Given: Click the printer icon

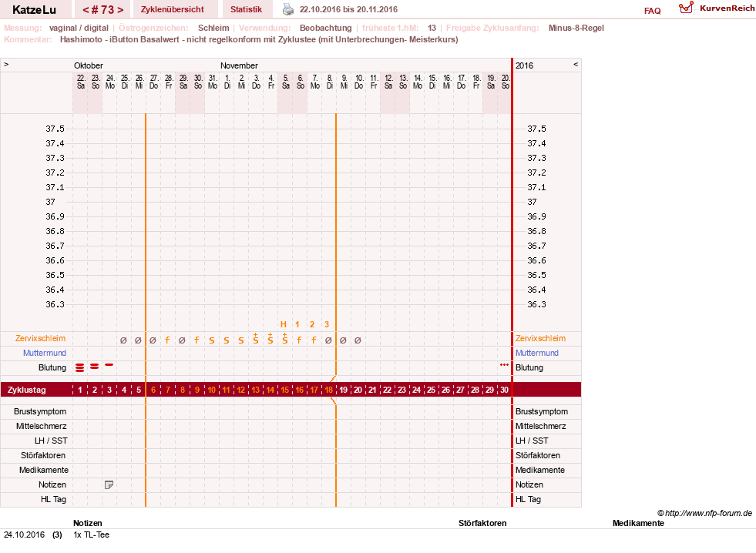Looking at the screenshot, I should [x=288, y=9].
